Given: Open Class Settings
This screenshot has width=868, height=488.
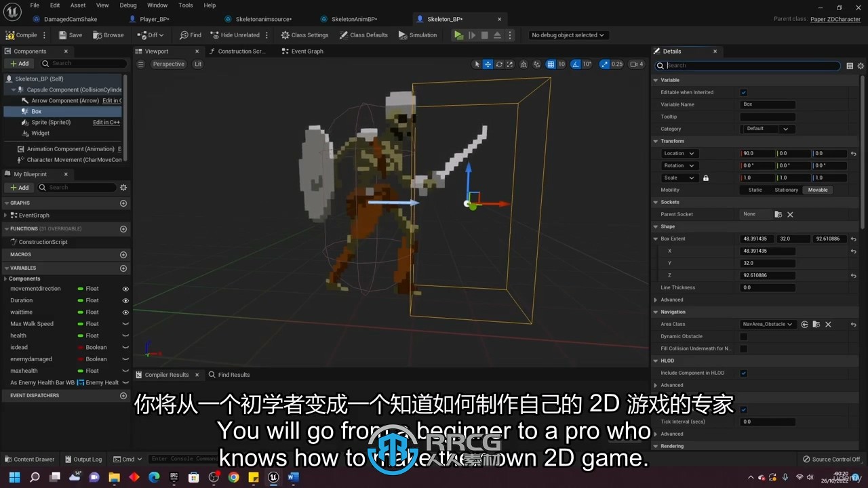Looking at the screenshot, I should pyautogui.click(x=304, y=35).
